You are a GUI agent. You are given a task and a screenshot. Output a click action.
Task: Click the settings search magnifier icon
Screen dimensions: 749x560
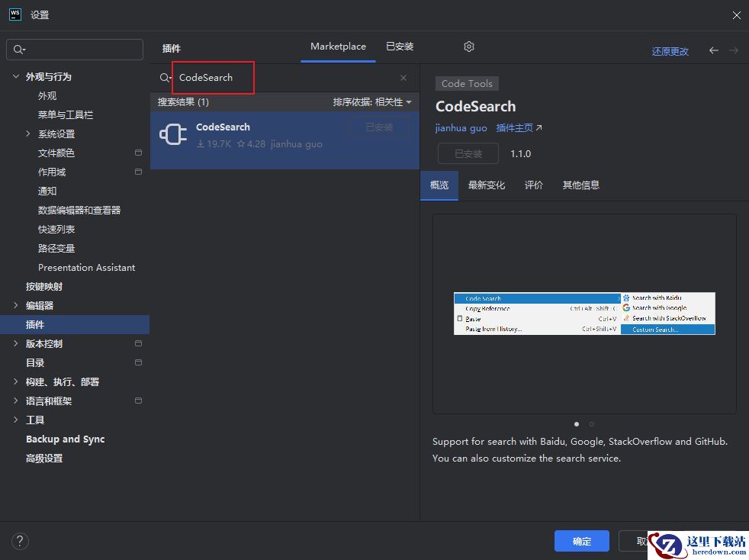[19, 50]
